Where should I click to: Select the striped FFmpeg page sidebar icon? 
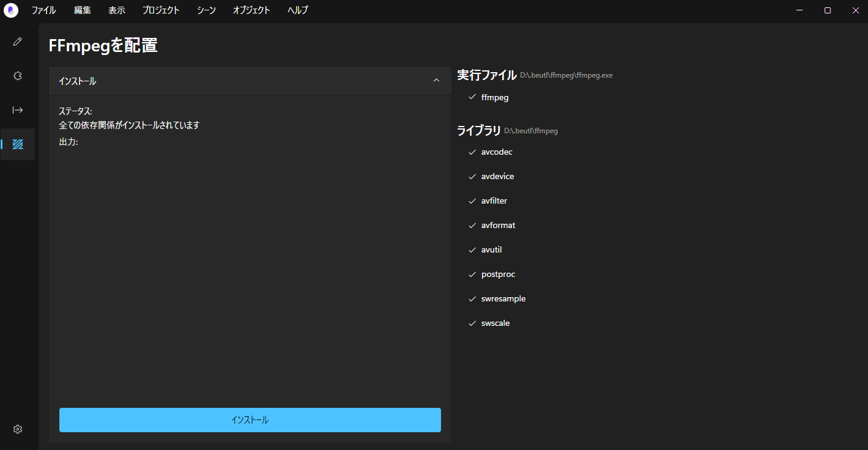coord(18,144)
